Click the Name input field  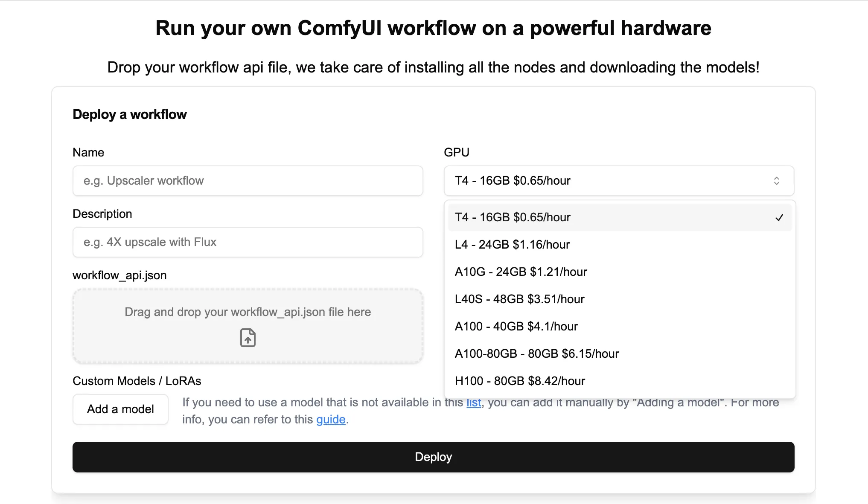[248, 181]
